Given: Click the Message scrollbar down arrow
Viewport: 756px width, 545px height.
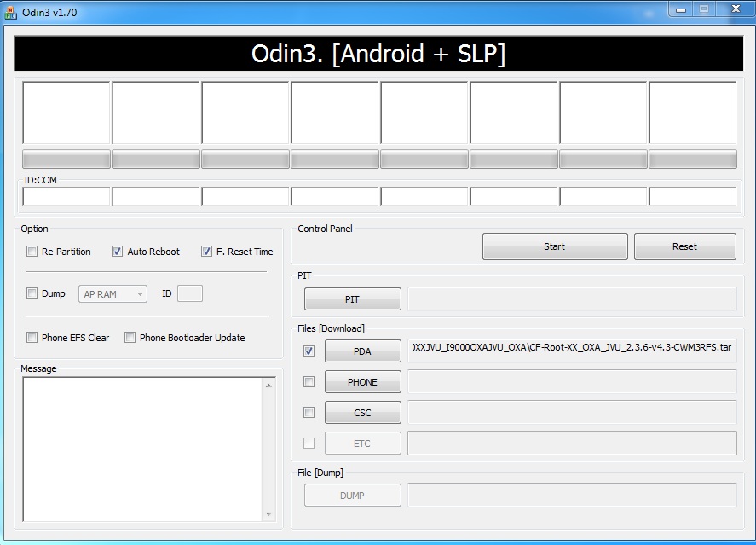Looking at the screenshot, I should click(x=269, y=514).
